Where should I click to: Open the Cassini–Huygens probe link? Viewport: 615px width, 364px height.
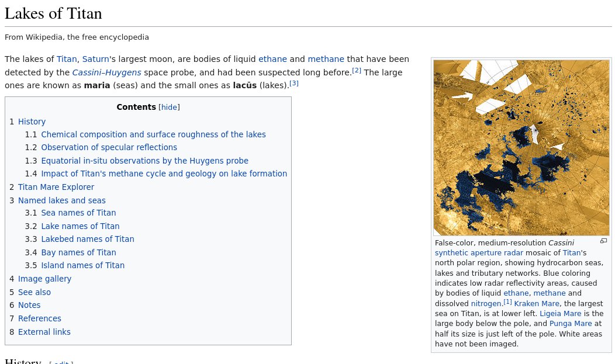pos(106,72)
